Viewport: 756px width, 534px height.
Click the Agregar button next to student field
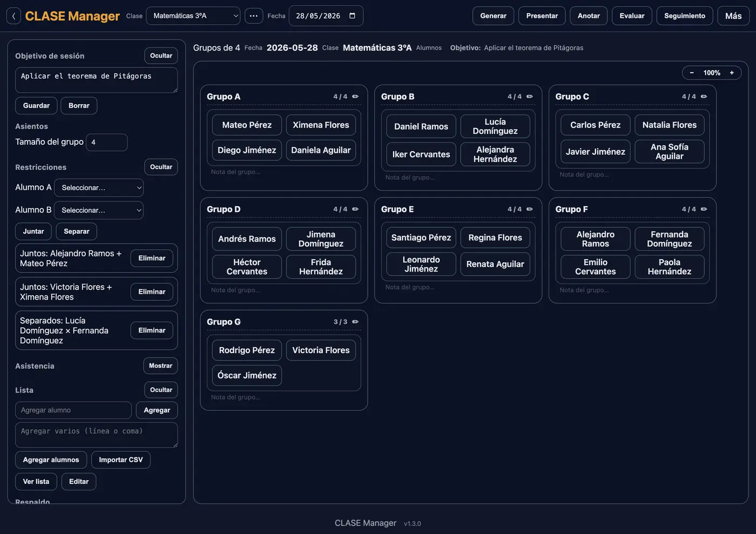point(157,410)
